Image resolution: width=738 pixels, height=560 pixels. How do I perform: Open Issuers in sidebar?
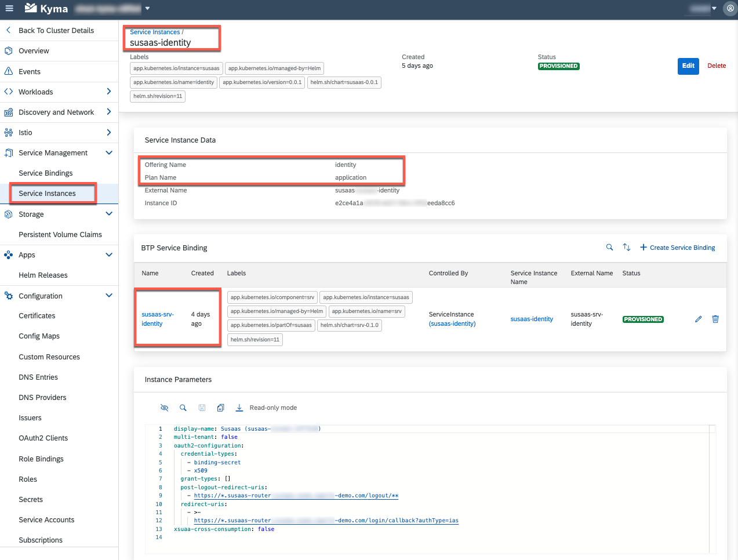30,418
